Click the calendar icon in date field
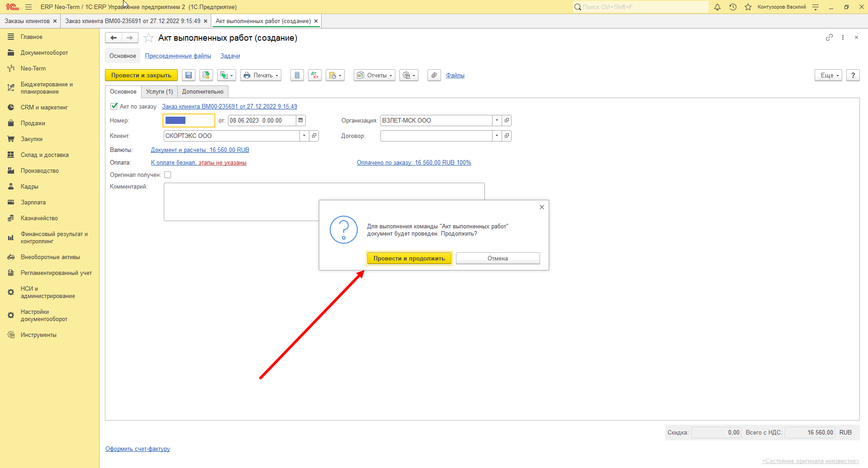Viewport: 868px width, 468px height. click(x=301, y=120)
